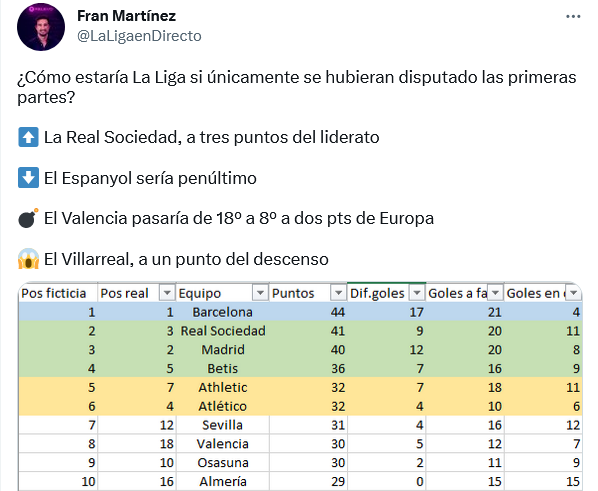Open the Equipo column filter dropdown
Viewport: 598px width, 491px height.
click(x=260, y=293)
